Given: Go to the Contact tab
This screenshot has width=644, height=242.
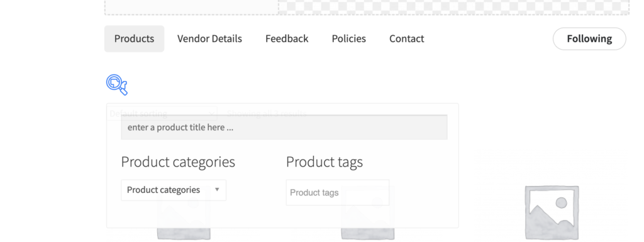Looking at the screenshot, I should pos(407,38).
